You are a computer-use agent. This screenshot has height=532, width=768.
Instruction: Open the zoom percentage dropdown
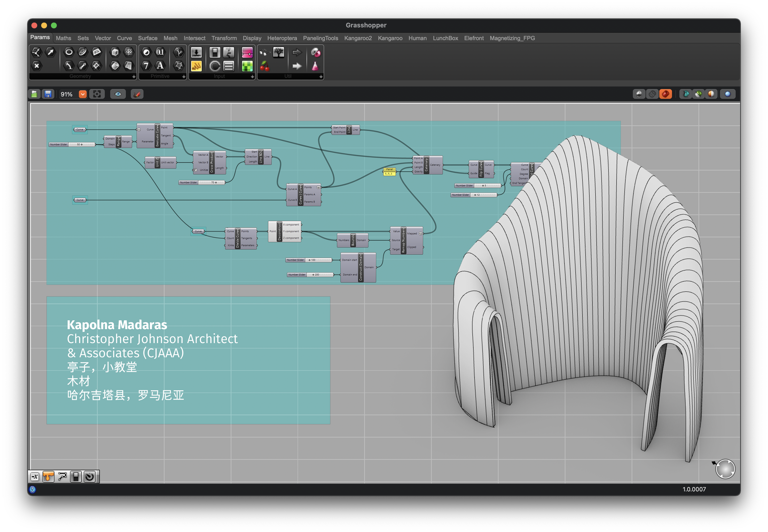pyautogui.click(x=82, y=94)
